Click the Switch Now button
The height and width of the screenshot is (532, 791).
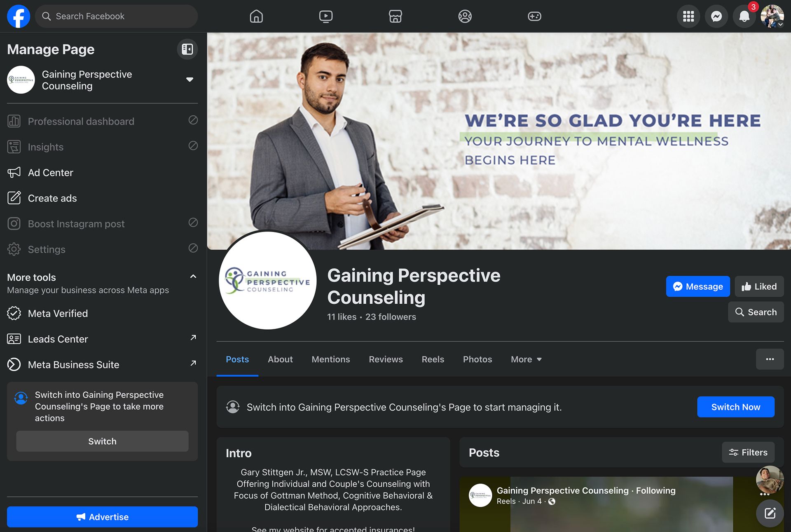point(736,407)
